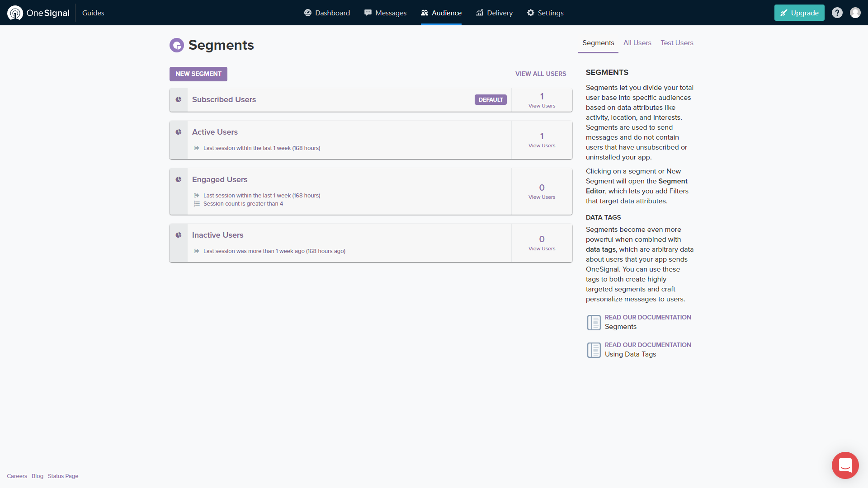Switch to the Test Users tab

pos(677,43)
